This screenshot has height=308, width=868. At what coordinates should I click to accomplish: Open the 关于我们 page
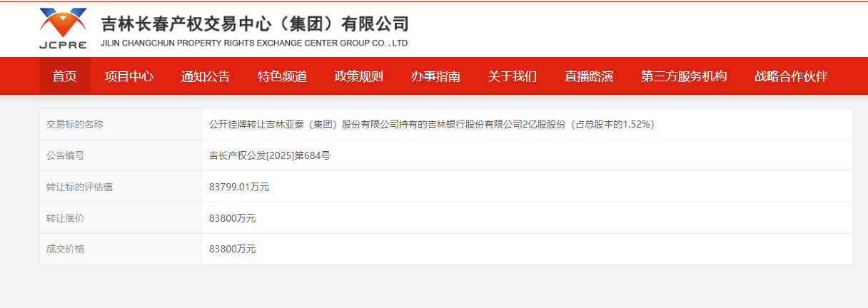coord(513,76)
